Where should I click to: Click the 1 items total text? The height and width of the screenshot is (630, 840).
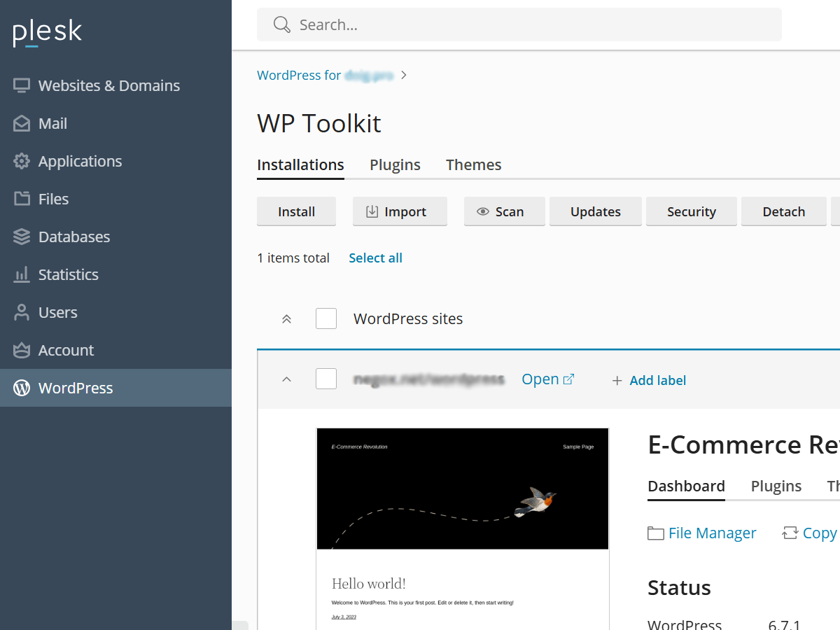(293, 258)
